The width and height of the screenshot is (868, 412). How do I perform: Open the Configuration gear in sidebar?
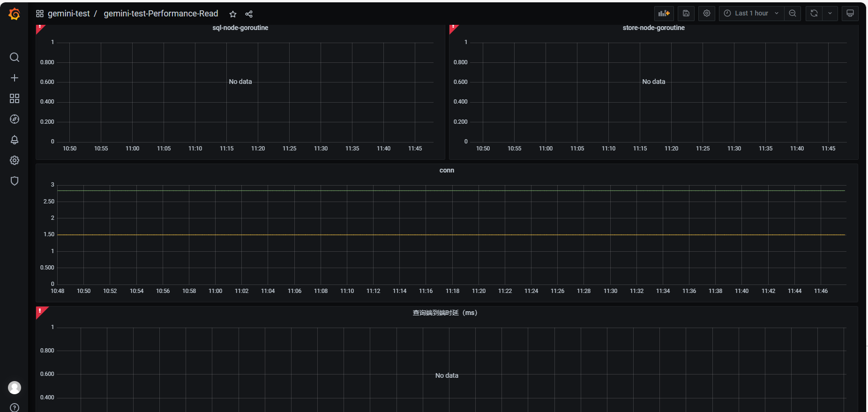click(x=15, y=160)
